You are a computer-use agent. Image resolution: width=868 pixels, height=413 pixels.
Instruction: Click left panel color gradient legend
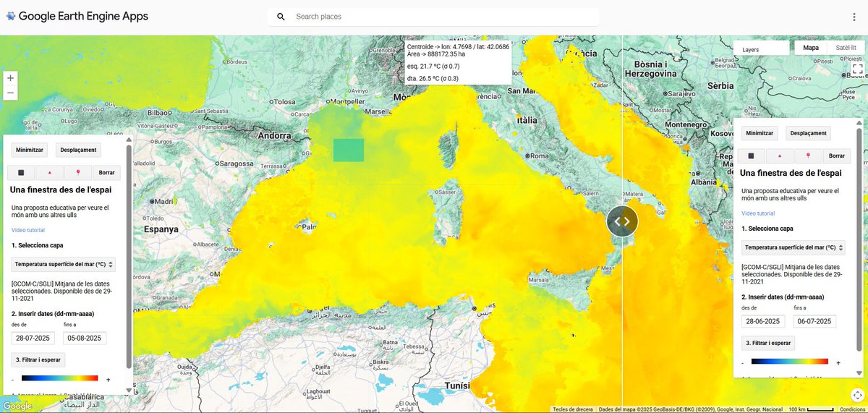59,378
